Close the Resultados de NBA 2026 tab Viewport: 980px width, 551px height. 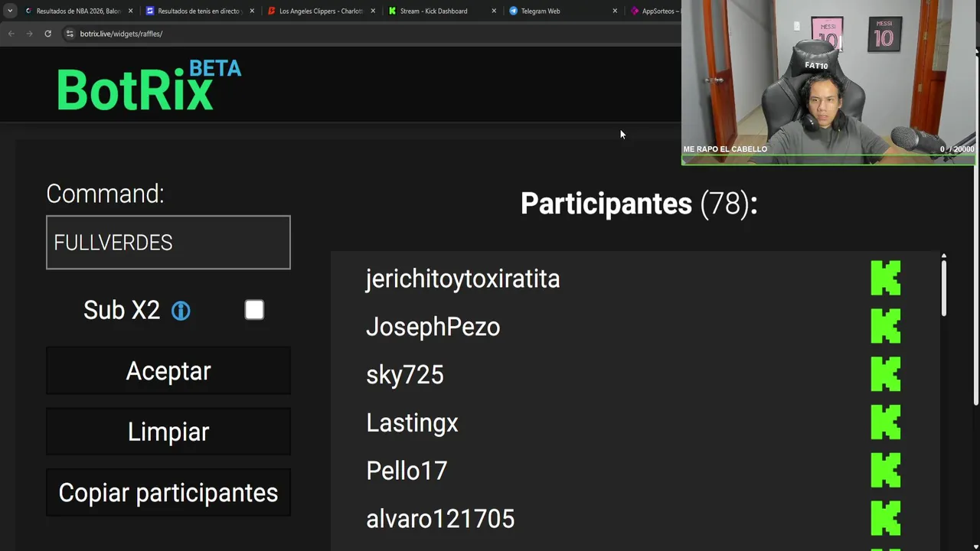point(130,11)
